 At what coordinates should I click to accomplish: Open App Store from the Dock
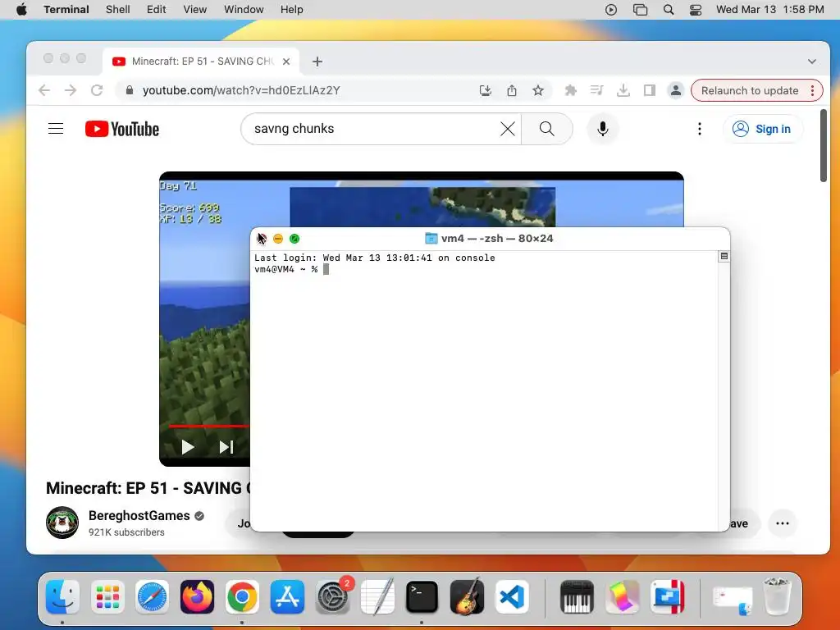(x=287, y=597)
